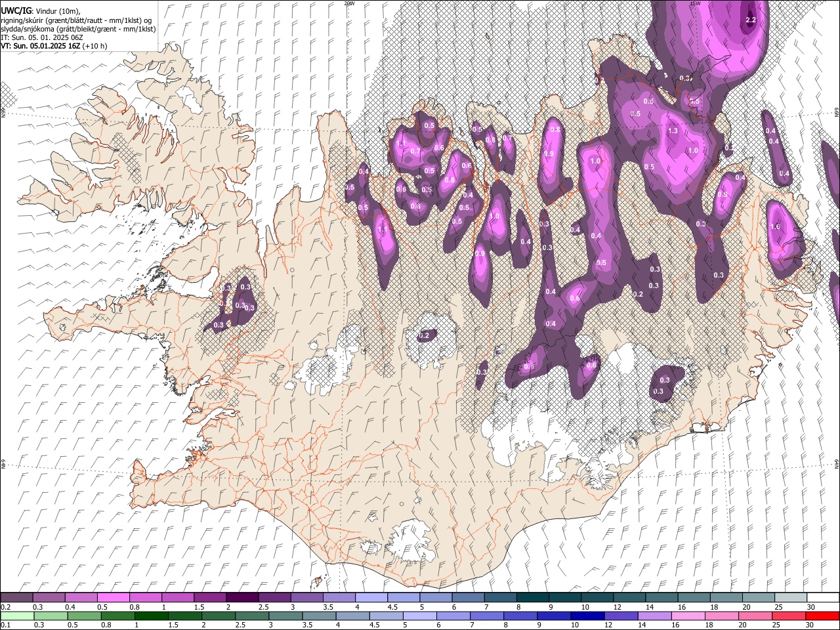
Task: Pick snow legend dark swatch between 2 and 2.5
Action: click(x=241, y=598)
